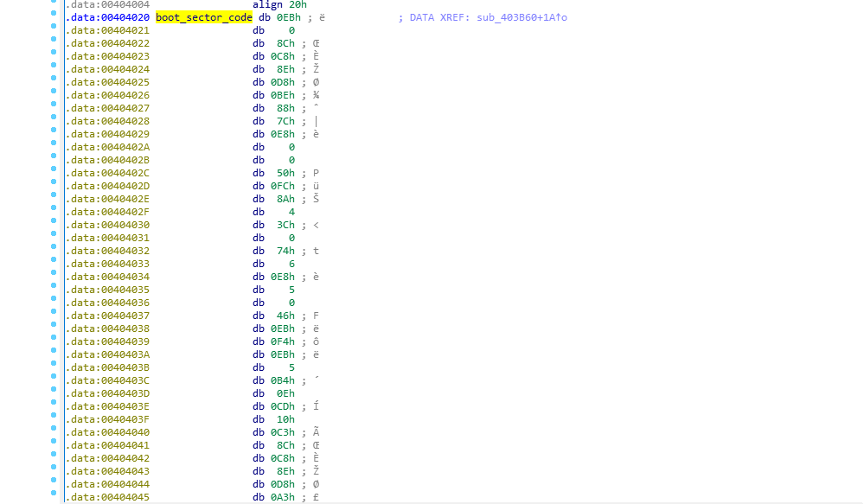Click address .data:00404033
This screenshot has width=864, height=504.
(107, 264)
